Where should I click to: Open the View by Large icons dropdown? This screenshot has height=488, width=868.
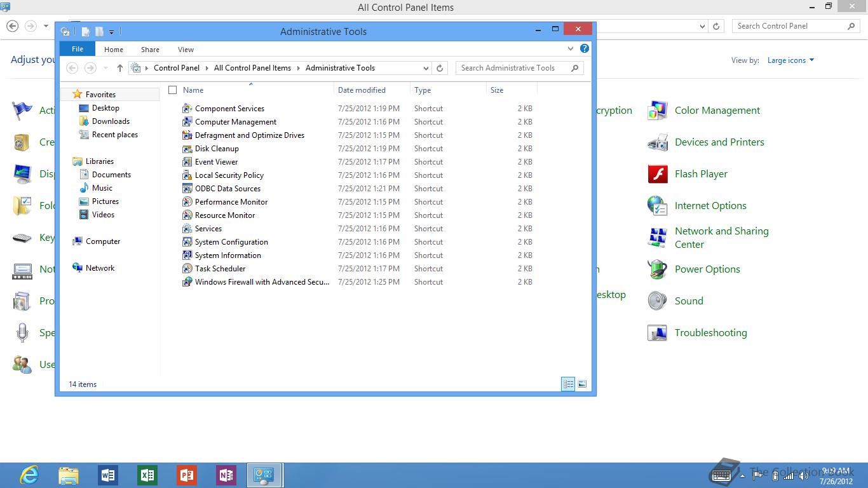(790, 60)
